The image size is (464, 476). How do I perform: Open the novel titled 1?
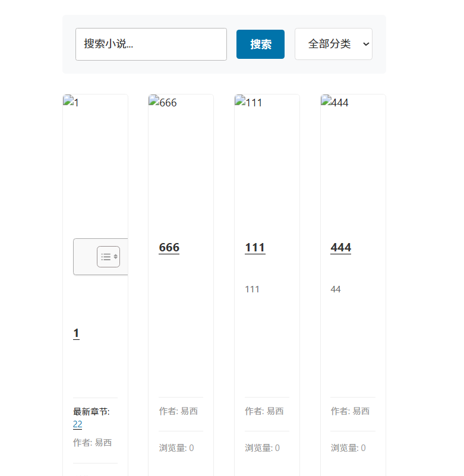point(76,333)
